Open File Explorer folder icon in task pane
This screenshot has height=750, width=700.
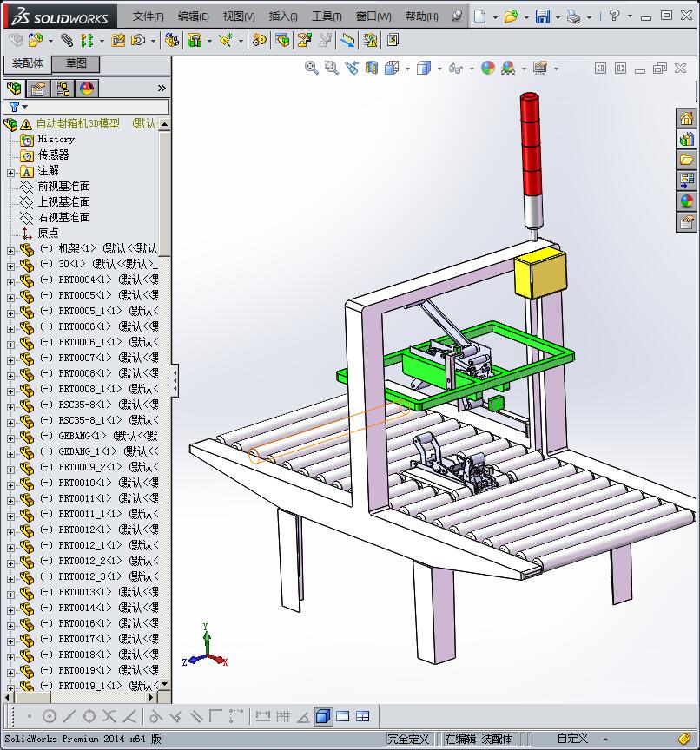coord(687,160)
